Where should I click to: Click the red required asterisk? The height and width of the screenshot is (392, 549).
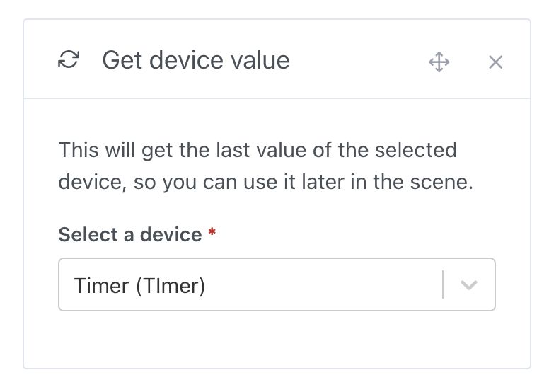coord(212,234)
